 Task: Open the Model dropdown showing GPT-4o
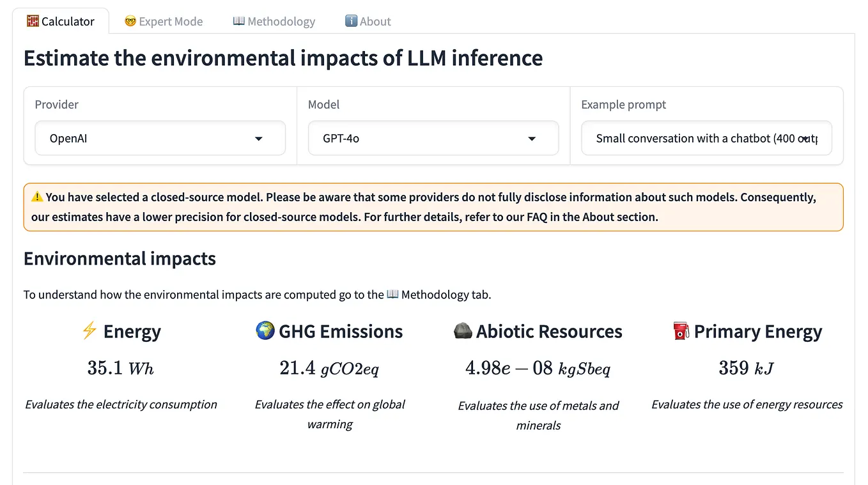coord(433,138)
